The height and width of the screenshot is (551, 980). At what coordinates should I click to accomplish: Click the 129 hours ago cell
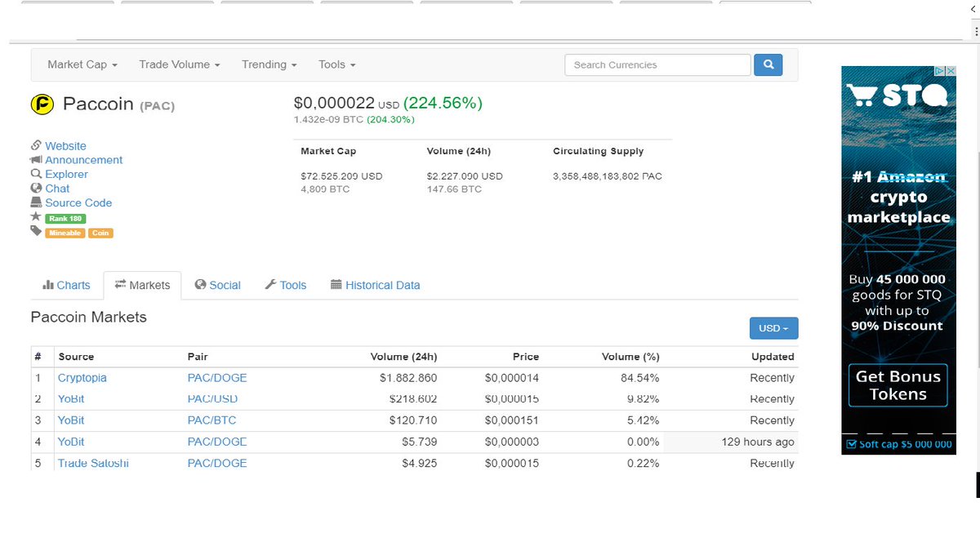(x=758, y=442)
